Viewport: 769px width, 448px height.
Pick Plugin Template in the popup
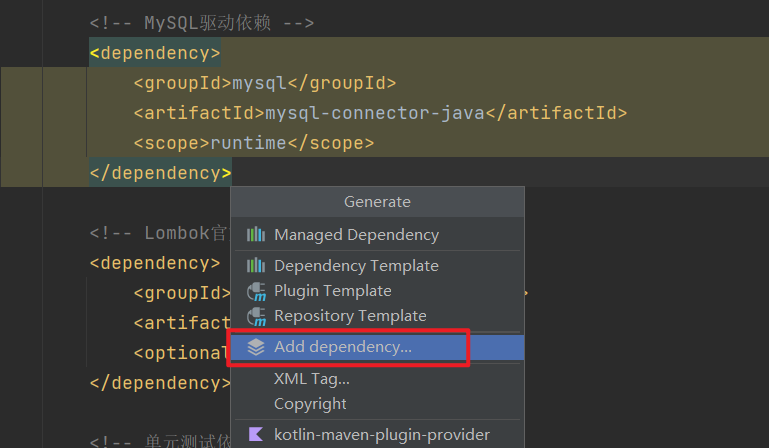[332, 291]
